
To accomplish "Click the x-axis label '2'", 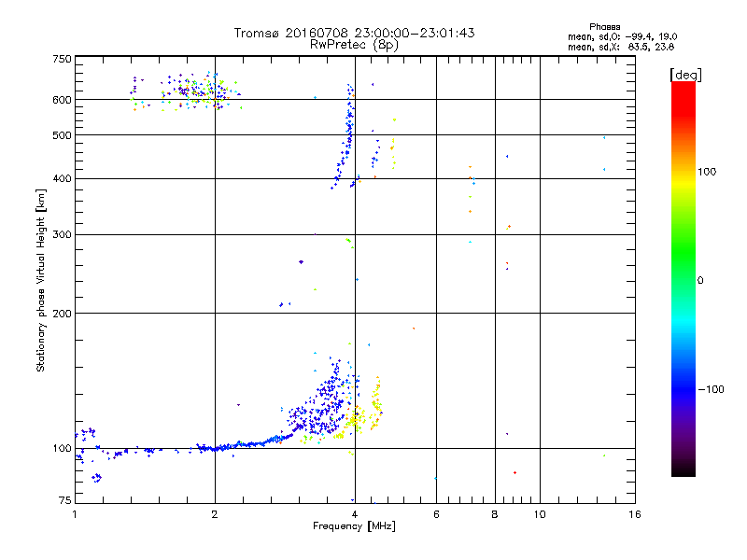I will [x=215, y=514].
